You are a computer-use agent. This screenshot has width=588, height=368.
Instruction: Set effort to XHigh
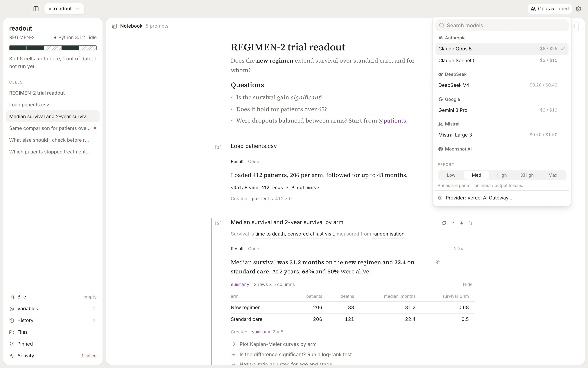(x=527, y=175)
